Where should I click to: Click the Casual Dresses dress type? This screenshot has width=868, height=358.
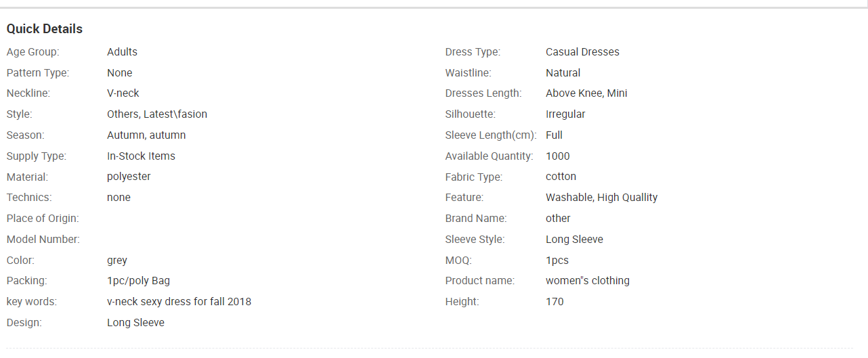[582, 52]
